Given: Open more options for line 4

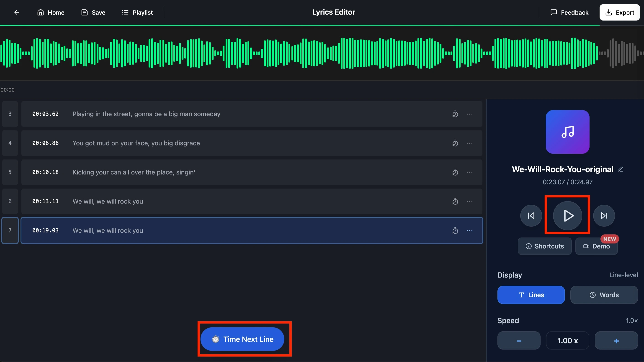Looking at the screenshot, I should (x=469, y=143).
